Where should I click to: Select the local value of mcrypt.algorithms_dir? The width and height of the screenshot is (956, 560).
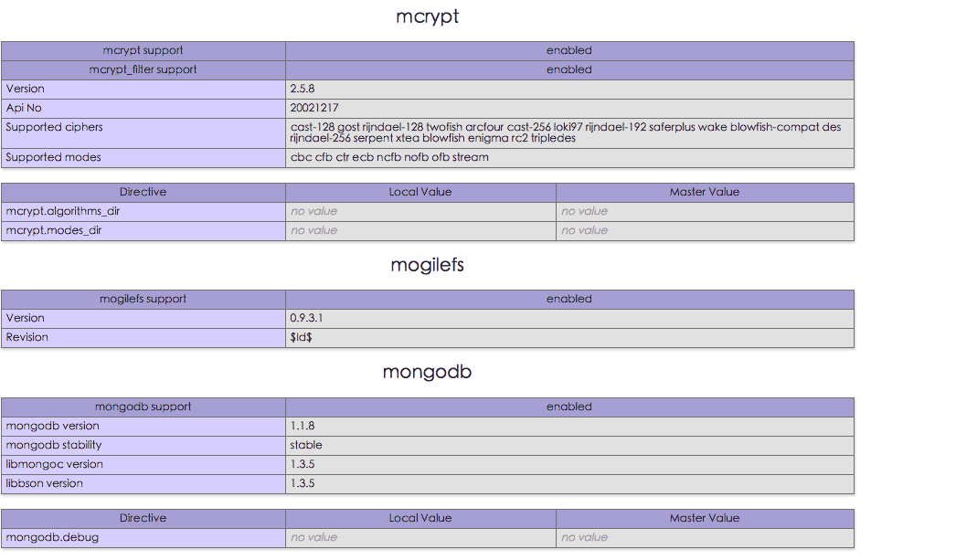click(313, 211)
